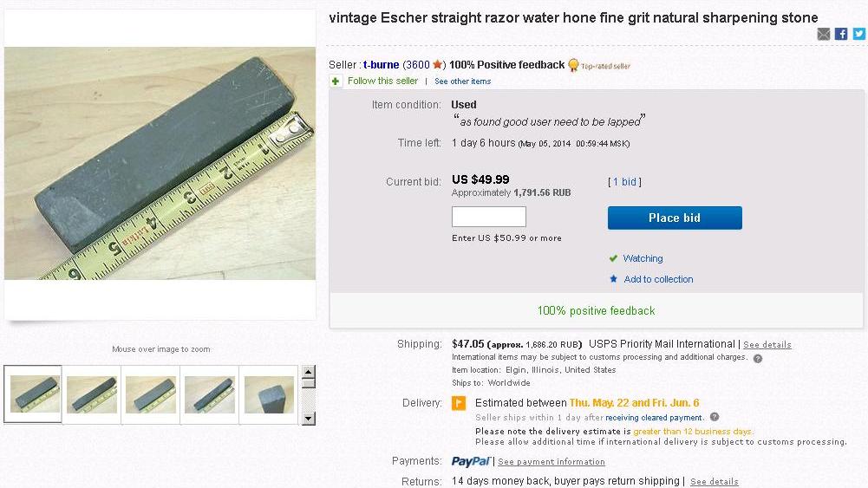Open the 1 bid history link
868x488 pixels.
[x=626, y=182]
